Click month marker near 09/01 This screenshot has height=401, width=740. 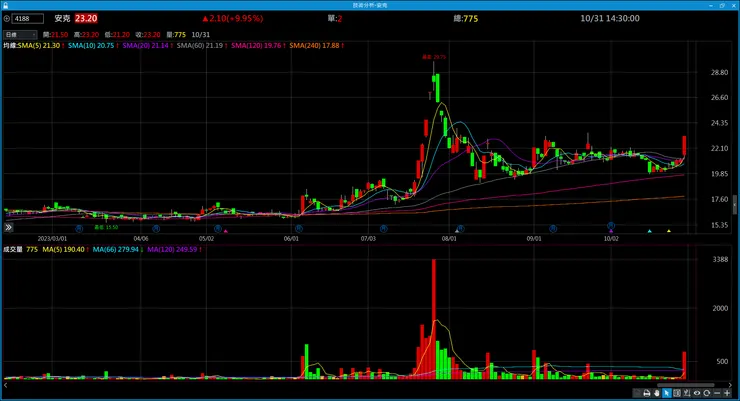click(x=553, y=229)
